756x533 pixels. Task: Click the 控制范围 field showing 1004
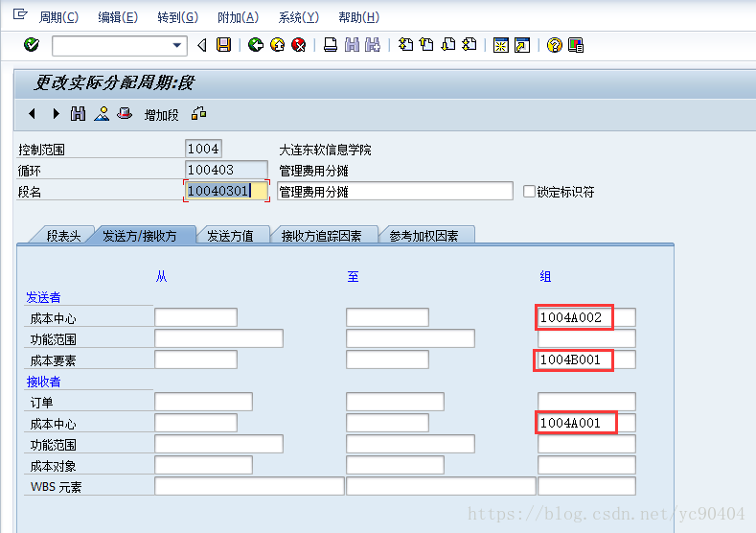(x=203, y=149)
